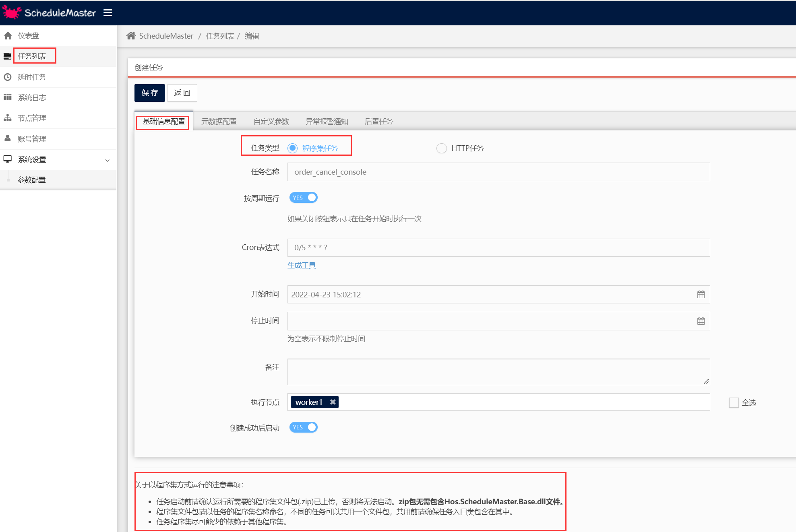Collapse the 系统设置 chevron

[x=108, y=160]
